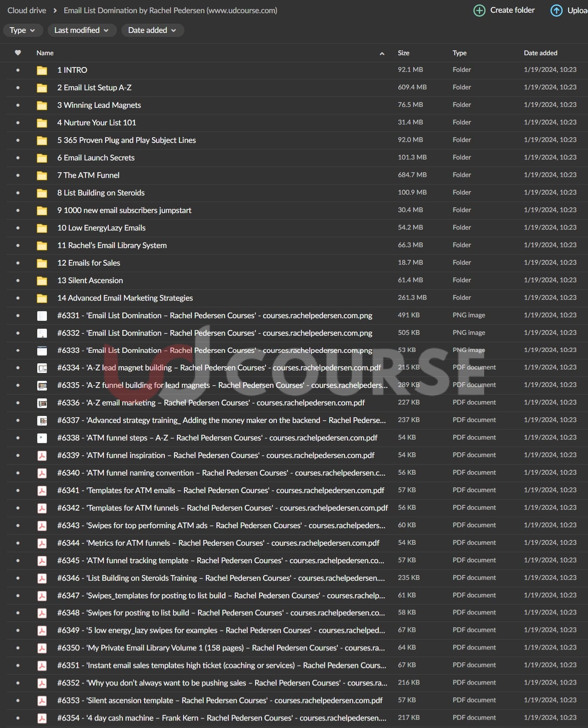Toggle favorite dot for #6344 Metrics for ATM funnels

[x=18, y=543]
